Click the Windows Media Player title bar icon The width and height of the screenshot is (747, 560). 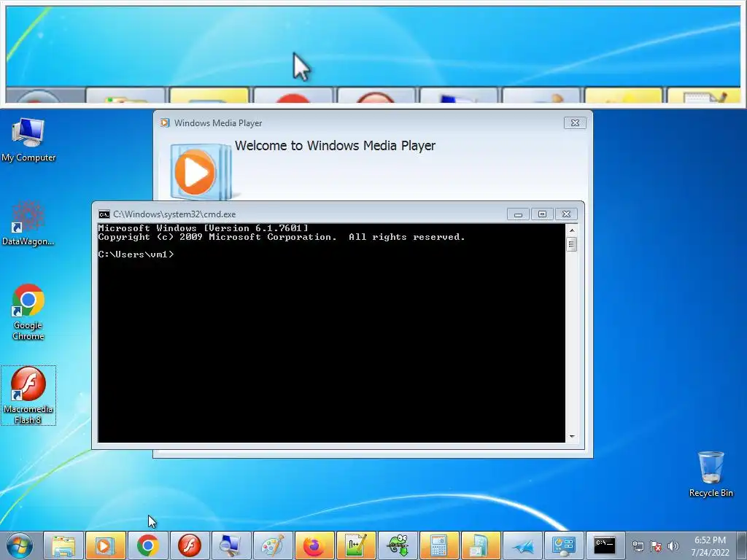165,122
